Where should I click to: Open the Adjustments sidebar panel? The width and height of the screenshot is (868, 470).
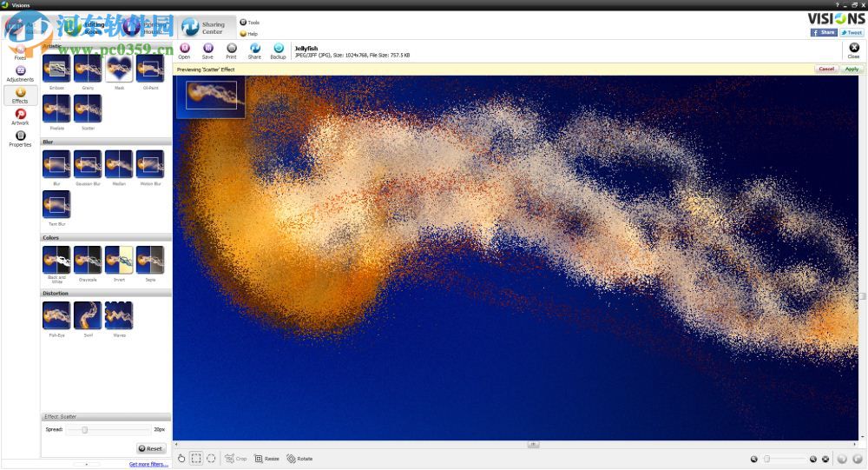pyautogui.click(x=21, y=74)
